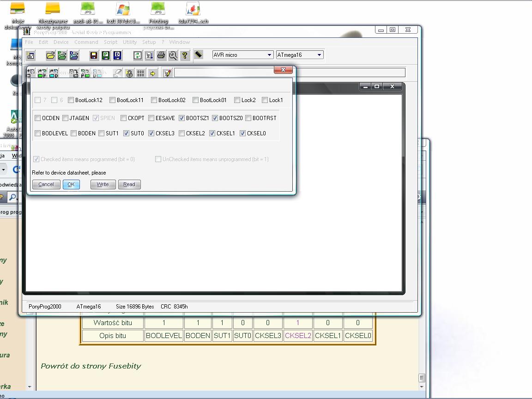Enable the JTAGEN fuse checkbox
Image resolution: width=532 pixels, height=399 pixels.
pos(66,118)
